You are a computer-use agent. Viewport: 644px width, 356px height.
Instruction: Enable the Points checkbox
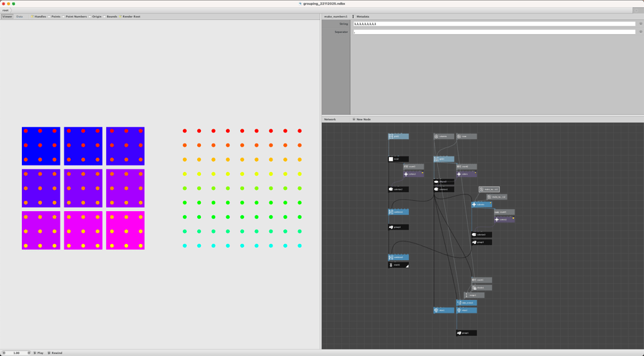49,17
